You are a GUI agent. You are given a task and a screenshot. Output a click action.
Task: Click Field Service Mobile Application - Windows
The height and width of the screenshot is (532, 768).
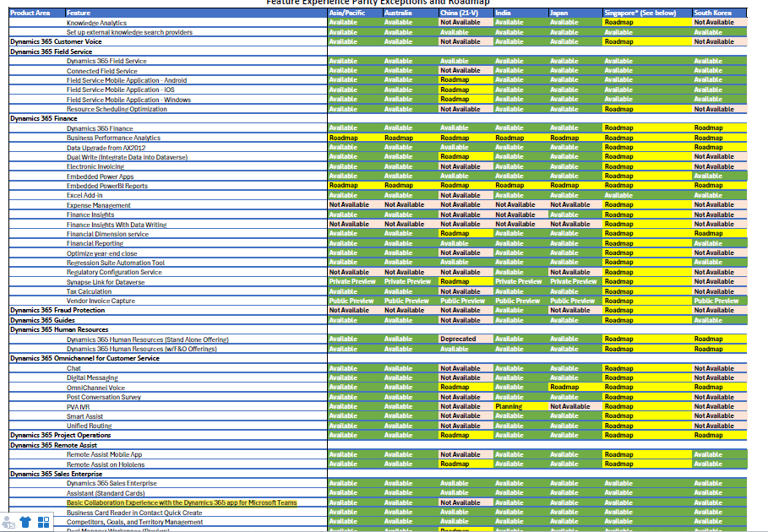point(128,100)
